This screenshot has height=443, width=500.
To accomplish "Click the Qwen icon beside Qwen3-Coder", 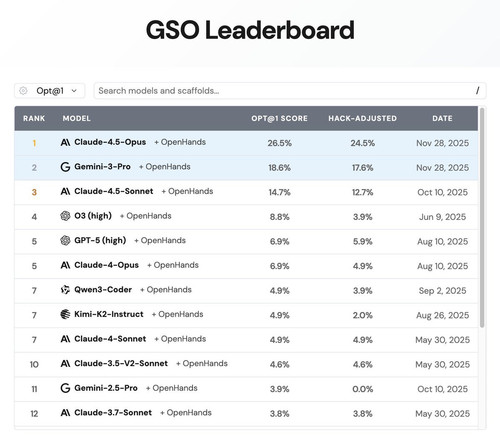I will (65, 290).
